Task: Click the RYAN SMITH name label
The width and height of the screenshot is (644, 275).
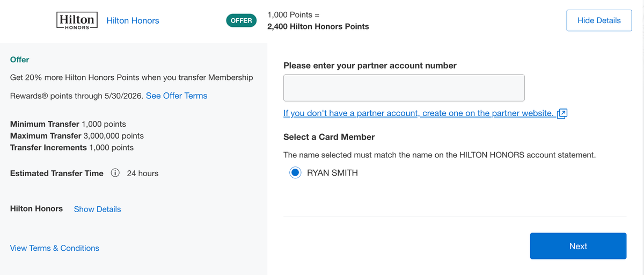Action: [332, 173]
